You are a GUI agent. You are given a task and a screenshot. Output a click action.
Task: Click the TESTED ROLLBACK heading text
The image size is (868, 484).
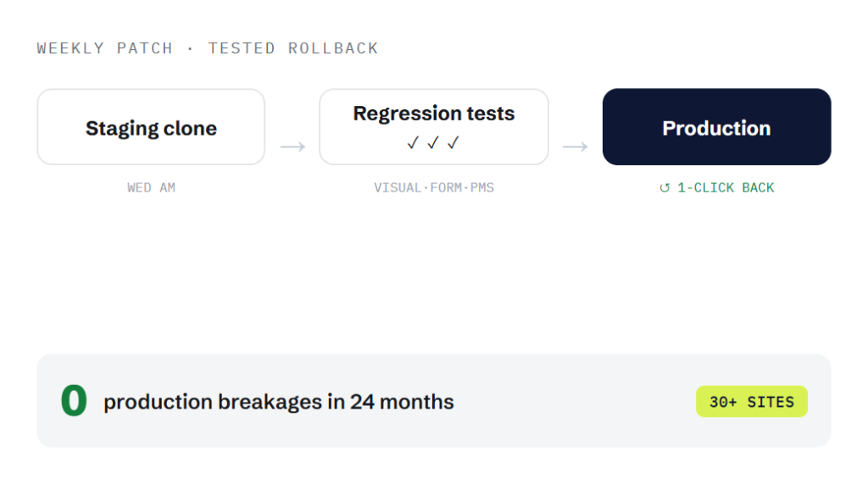pos(292,48)
